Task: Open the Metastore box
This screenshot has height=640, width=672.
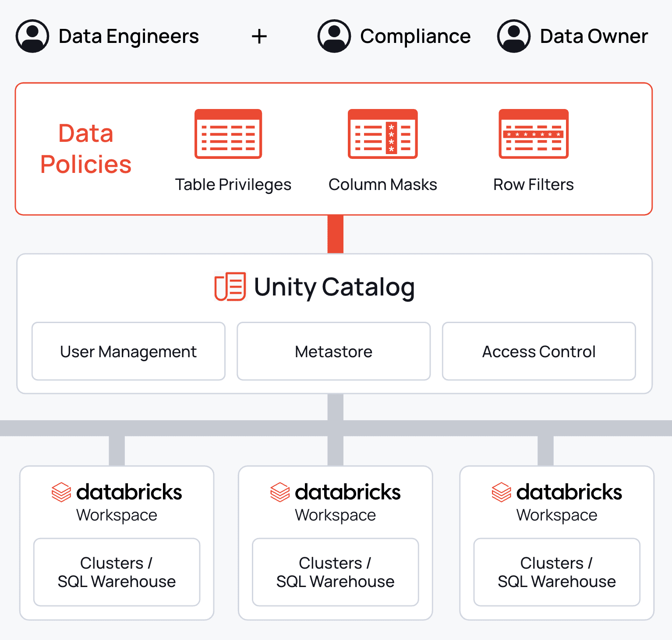Action: coord(334,351)
